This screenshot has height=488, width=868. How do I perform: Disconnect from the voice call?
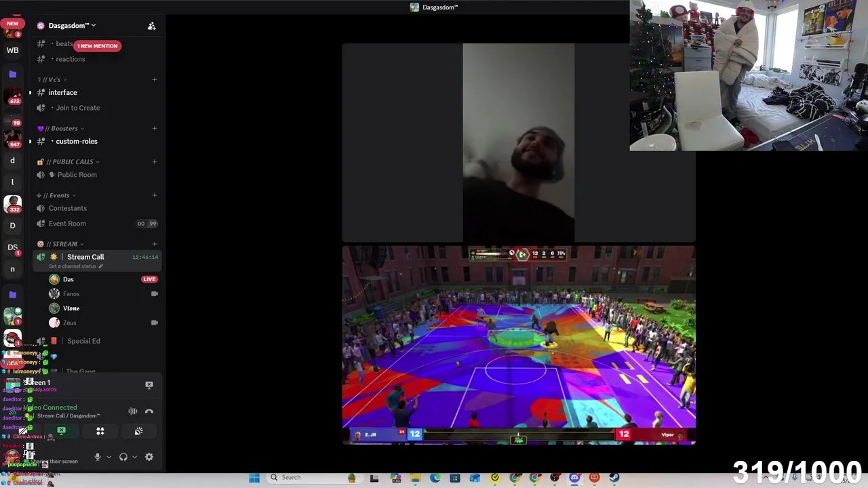149,411
